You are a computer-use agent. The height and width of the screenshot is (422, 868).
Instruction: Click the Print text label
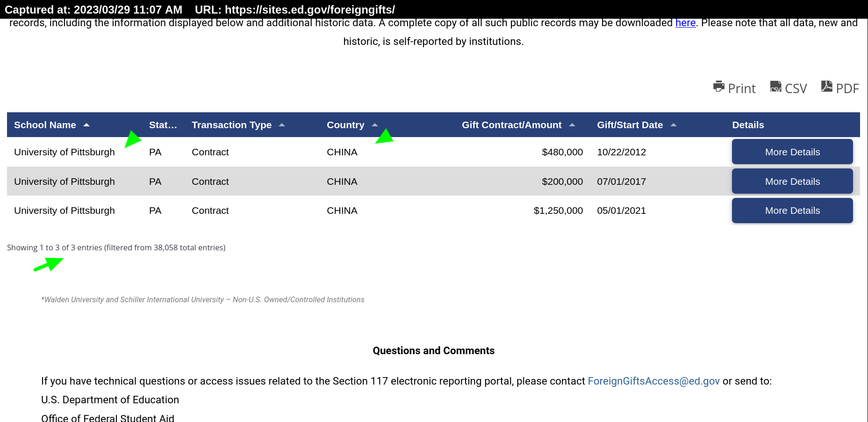pos(742,88)
